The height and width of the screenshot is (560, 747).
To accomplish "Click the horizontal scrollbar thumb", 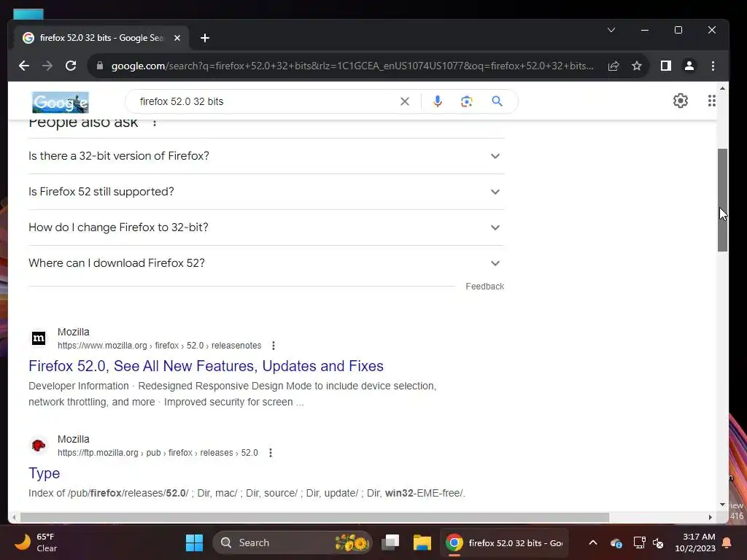I will tap(314, 517).
